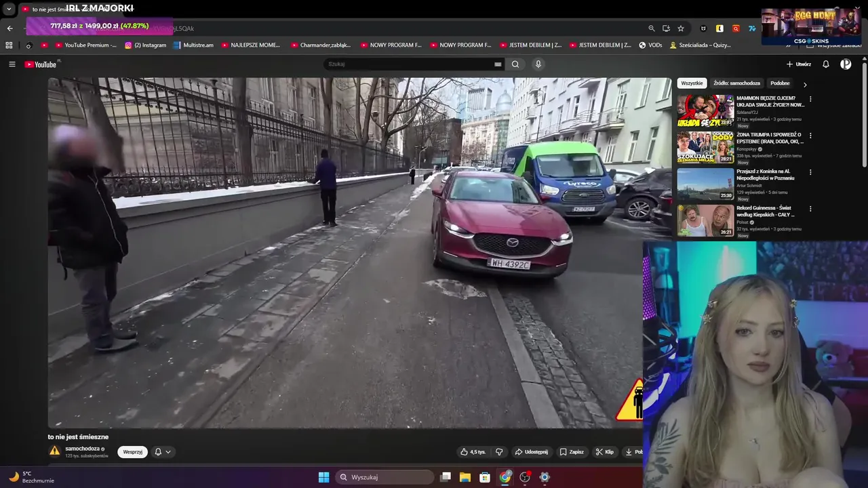
Task: Open MAMMON BĘDZIE OJCEM video thumbnail
Action: pos(705,110)
